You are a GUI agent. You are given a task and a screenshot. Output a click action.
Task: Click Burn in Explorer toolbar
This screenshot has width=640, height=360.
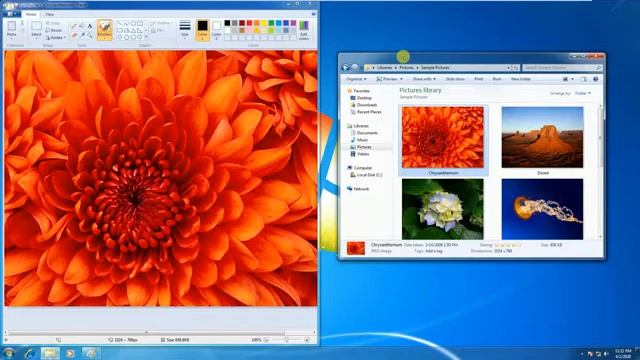(497, 79)
